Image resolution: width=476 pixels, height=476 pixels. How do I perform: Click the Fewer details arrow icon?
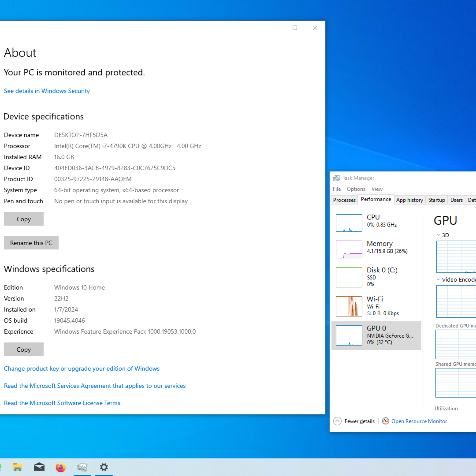tap(337, 421)
